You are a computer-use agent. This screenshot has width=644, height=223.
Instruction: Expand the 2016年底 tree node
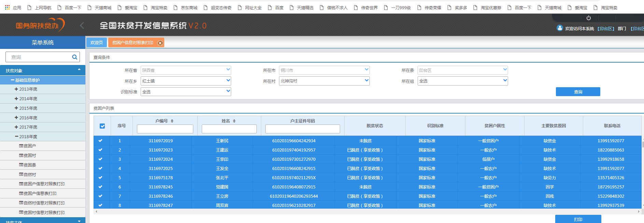click(x=16, y=118)
